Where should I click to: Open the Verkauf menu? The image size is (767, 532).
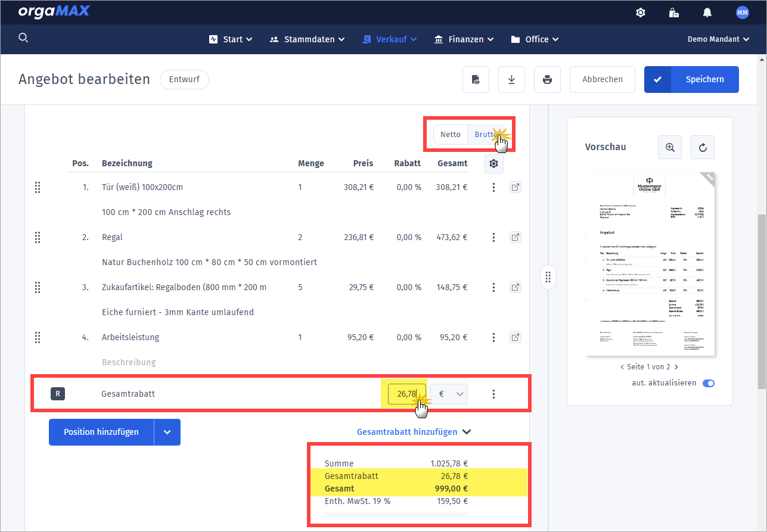(x=390, y=39)
